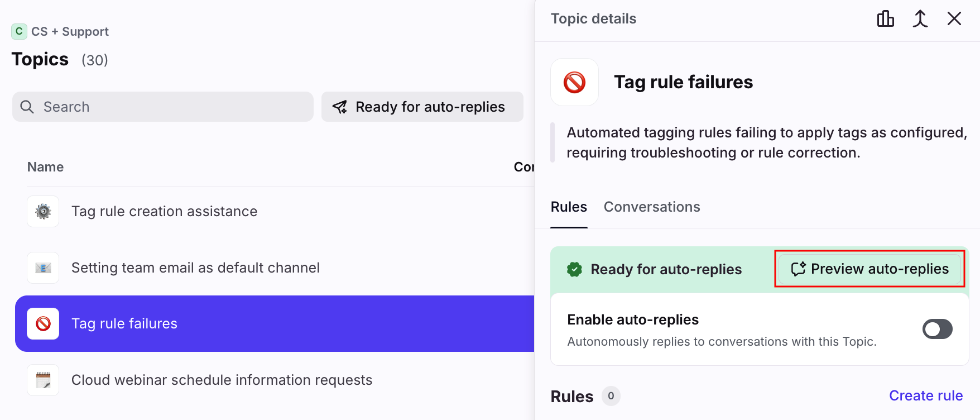Click the calendar icon for webinar schedule topic
This screenshot has width=980, height=420.
click(43, 380)
